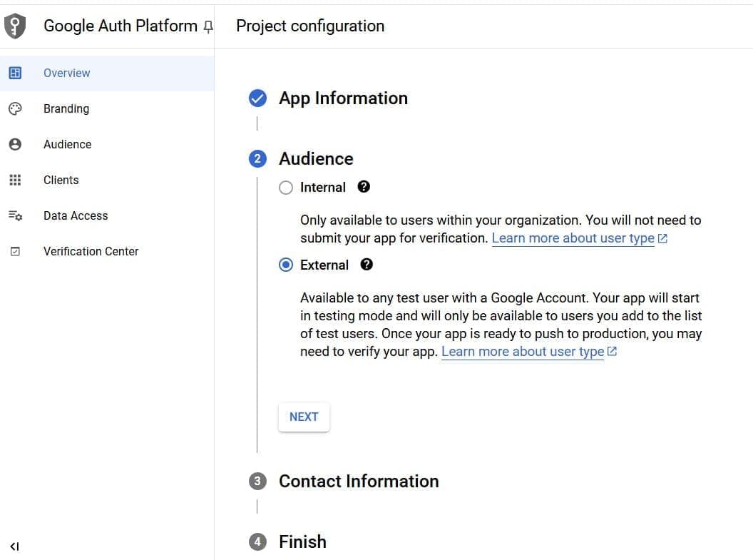The width and height of the screenshot is (753, 560).
Task: Open the Branding page from the sidebar
Action: tap(66, 108)
